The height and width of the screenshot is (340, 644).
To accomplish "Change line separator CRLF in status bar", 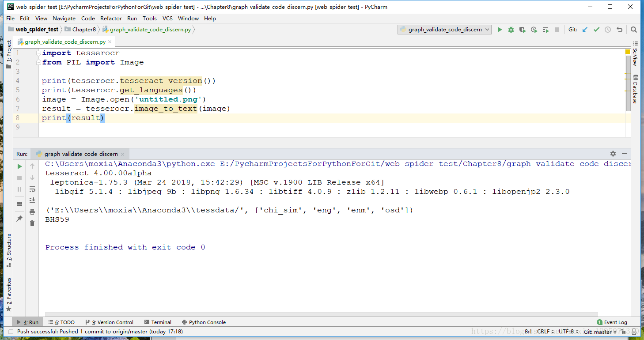I will tap(545, 331).
